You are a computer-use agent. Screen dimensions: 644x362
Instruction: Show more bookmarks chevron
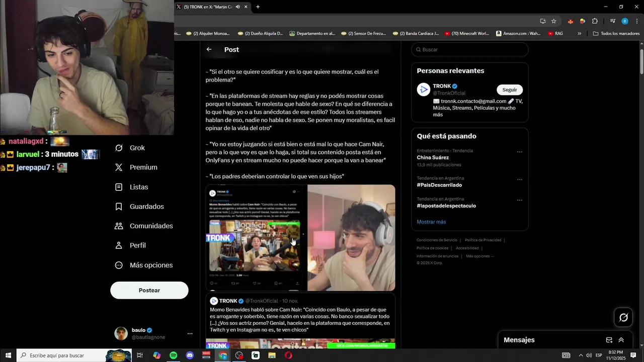tap(579, 34)
